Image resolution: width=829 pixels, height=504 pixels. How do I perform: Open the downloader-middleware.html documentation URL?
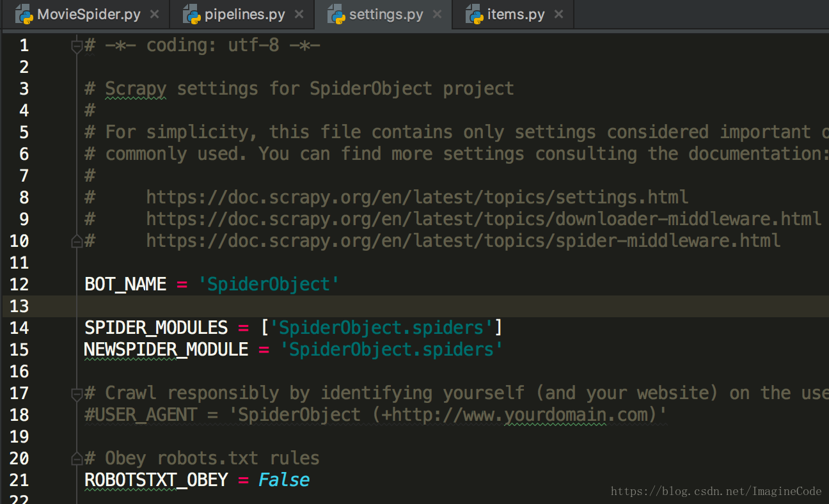(484, 219)
